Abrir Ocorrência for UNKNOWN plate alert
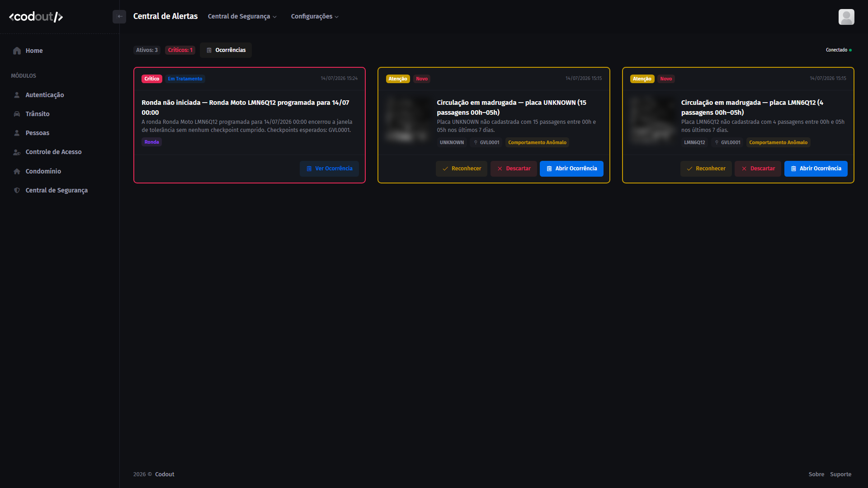Viewport: 868px width, 488px height. 571,169
